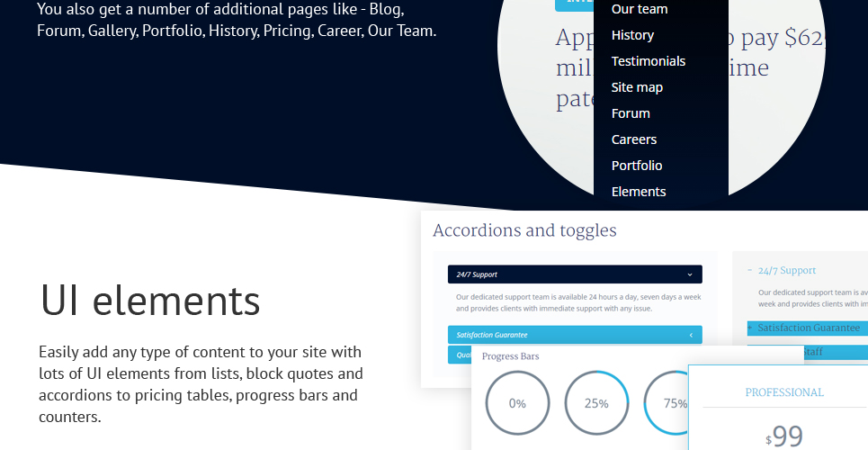This screenshot has width=868, height=450.
Task: Click the UI elements heading
Action: pyautogui.click(x=150, y=301)
